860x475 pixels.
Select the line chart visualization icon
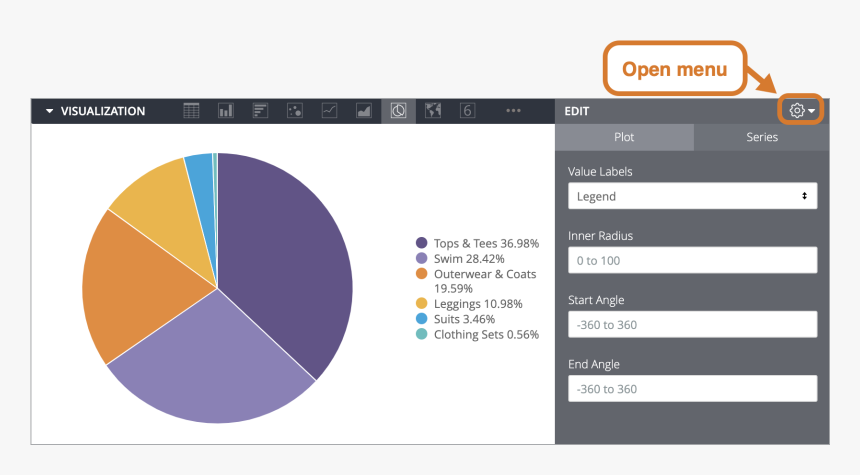click(329, 111)
